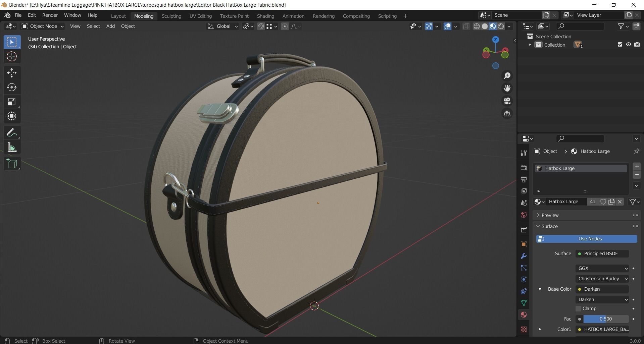This screenshot has height=344, width=644.
Task: Click the Use Nodes button
Action: coord(587,239)
